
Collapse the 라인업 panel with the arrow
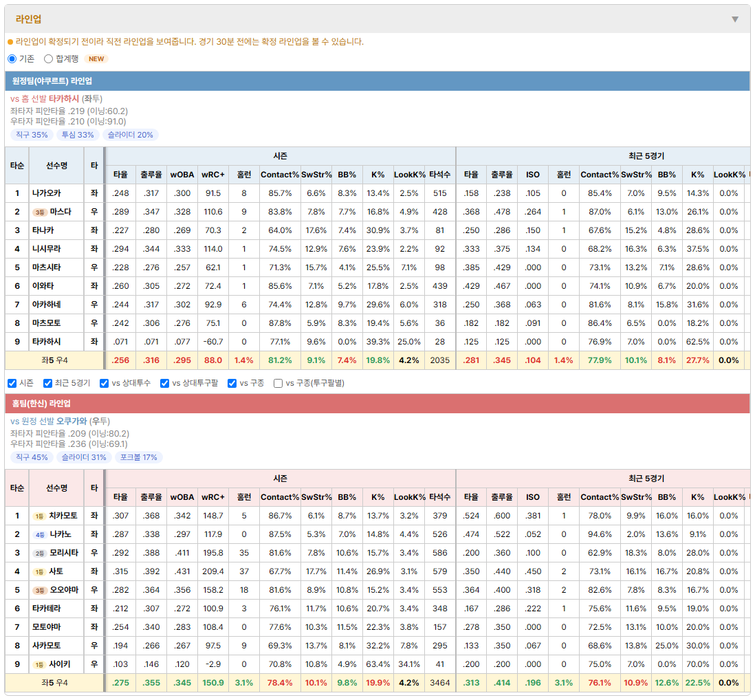coord(735,19)
